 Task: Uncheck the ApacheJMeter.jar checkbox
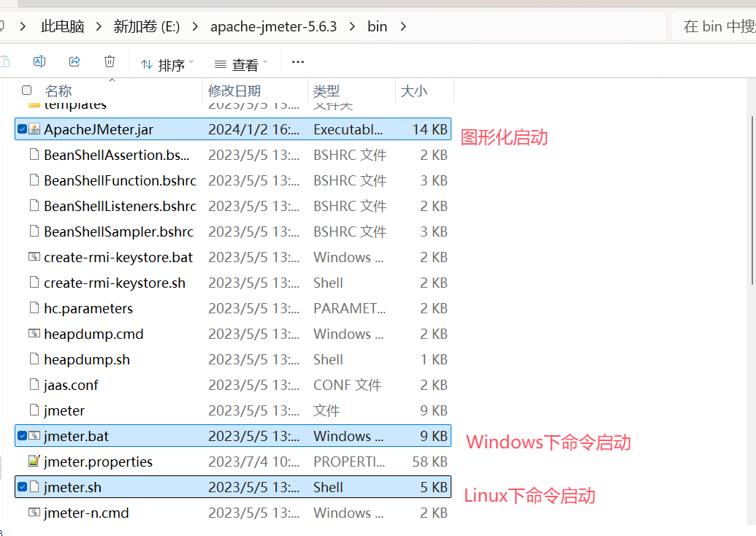(x=22, y=129)
